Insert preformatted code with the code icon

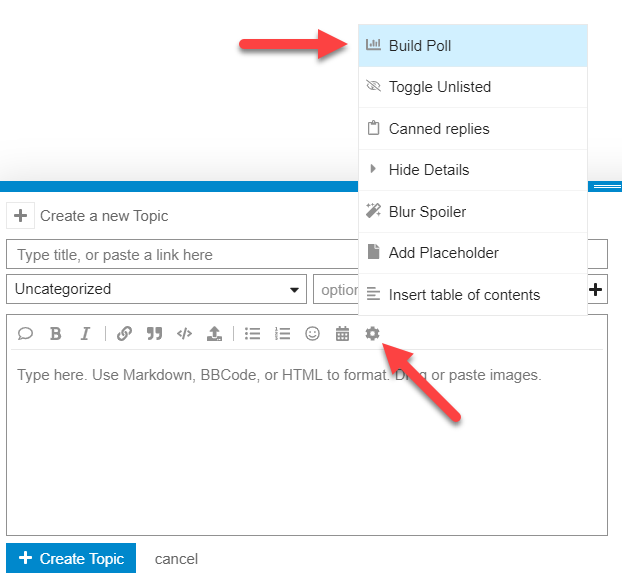[184, 334]
